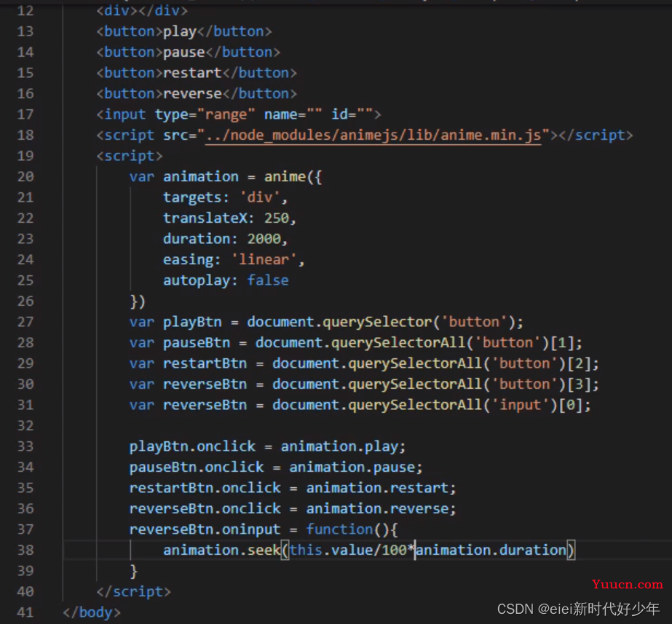Click the closing script tag on line 40

pyautogui.click(x=134, y=592)
